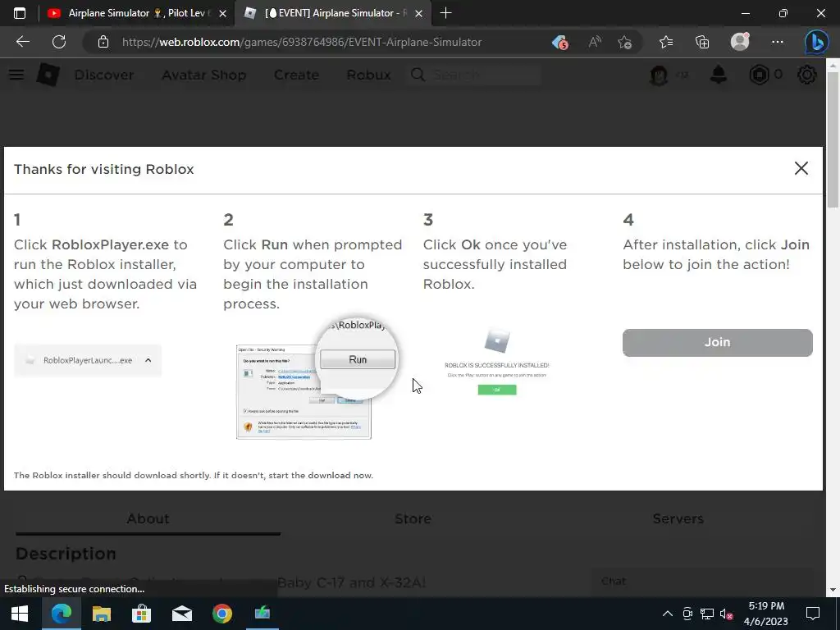Click the Roblox search magnifier icon
Viewport: 840px width, 630px height.
point(418,75)
